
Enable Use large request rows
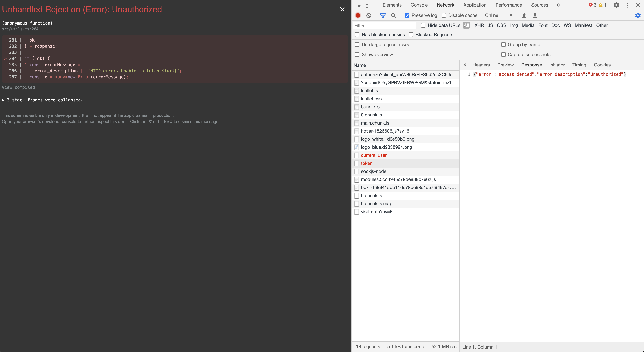click(357, 45)
